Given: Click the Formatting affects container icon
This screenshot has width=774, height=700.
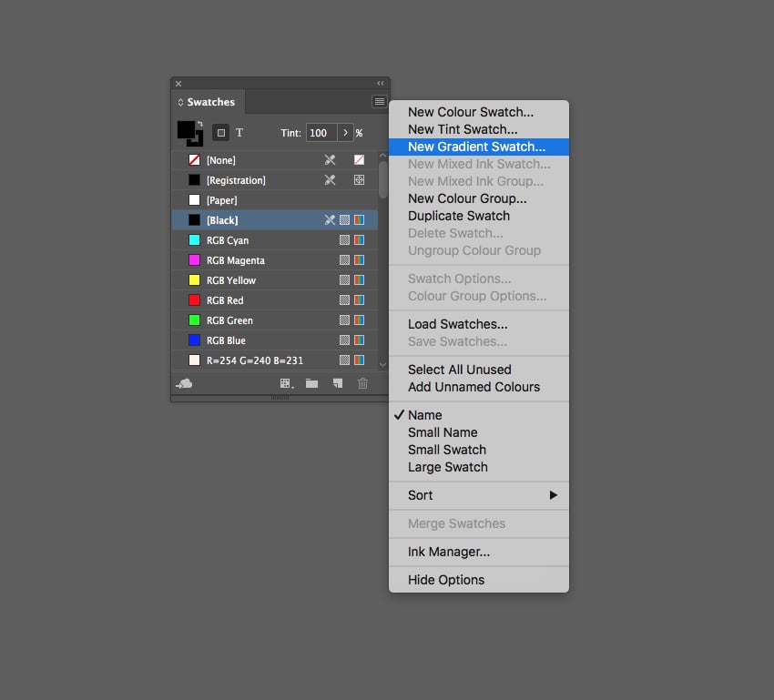Looking at the screenshot, I should click(x=220, y=133).
